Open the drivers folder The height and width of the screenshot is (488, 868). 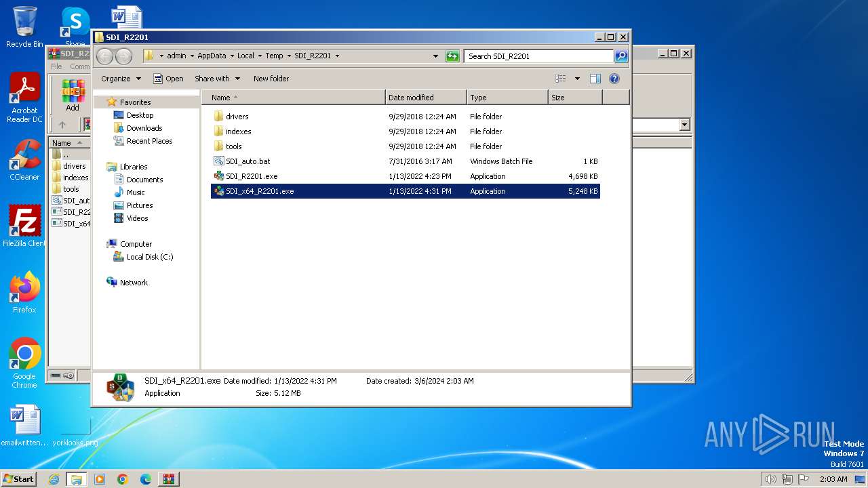click(237, 117)
